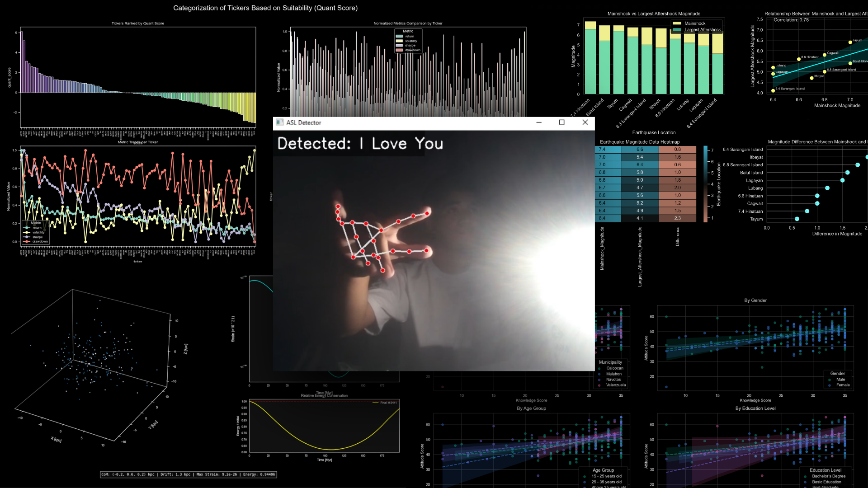Screen dimensions: 868x488
Task: Click the heatmap cell showing 2.3
Action: [678, 218]
